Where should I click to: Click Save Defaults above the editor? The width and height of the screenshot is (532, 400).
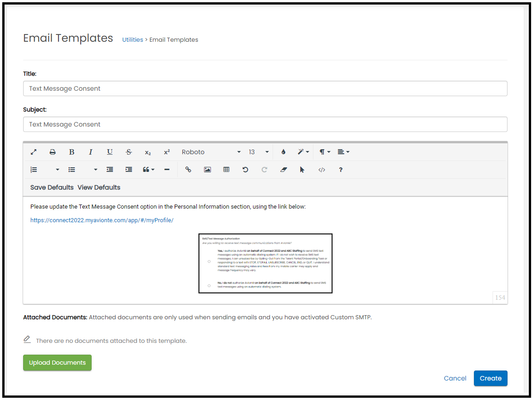pyautogui.click(x=51, y=187)
